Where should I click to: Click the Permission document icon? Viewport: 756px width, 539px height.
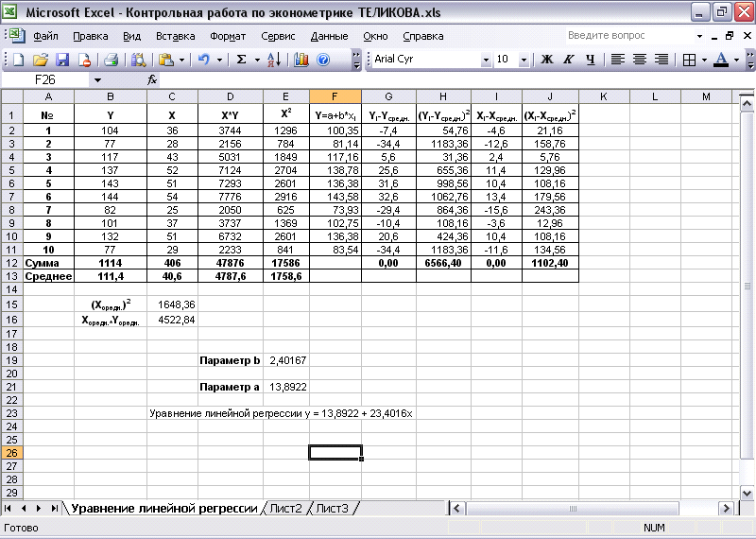tap(84, 60)
